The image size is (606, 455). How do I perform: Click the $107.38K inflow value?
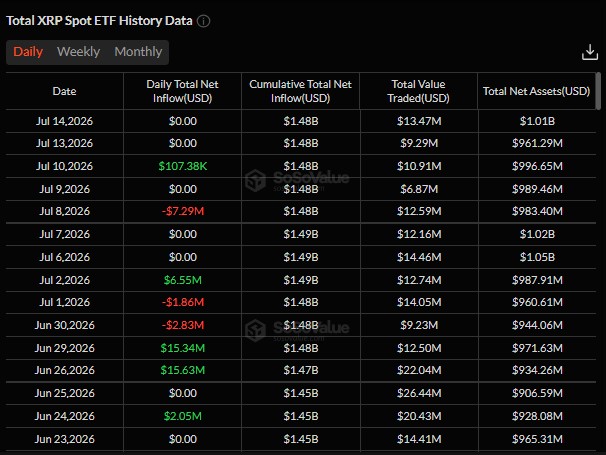click(182, 166)
